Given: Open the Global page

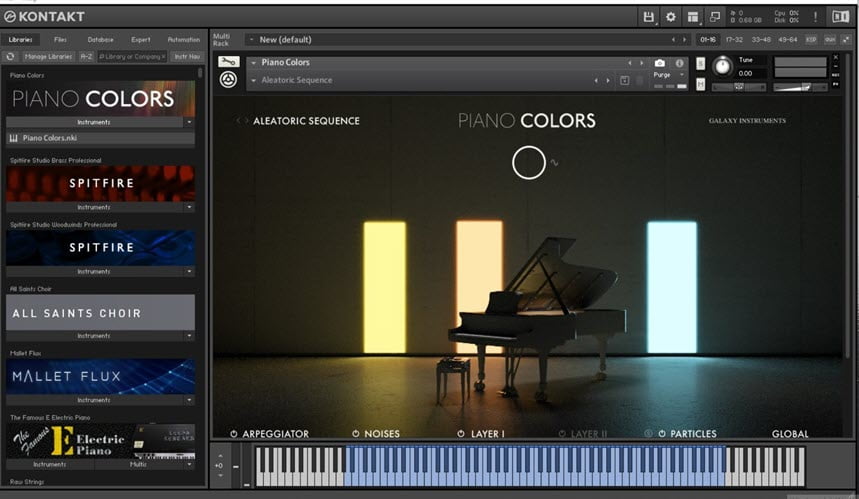Looking at the screenshot, I should 790,434.
